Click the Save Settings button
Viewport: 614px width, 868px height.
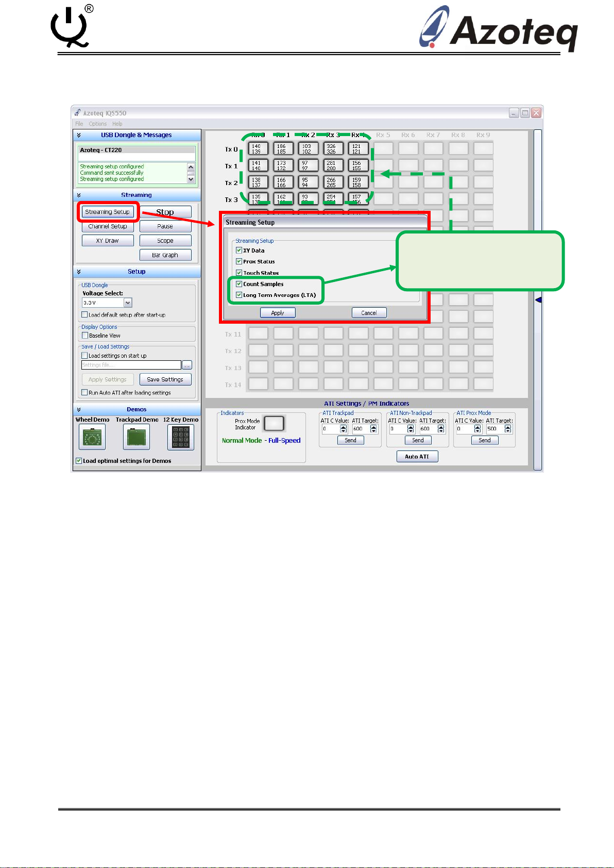point(165,379)
